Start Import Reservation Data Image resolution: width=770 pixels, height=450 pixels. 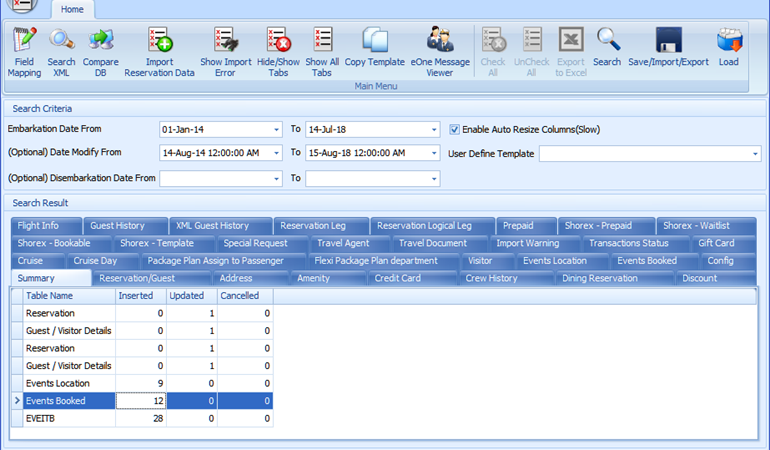pyautogui.click(x=159, y=52)
